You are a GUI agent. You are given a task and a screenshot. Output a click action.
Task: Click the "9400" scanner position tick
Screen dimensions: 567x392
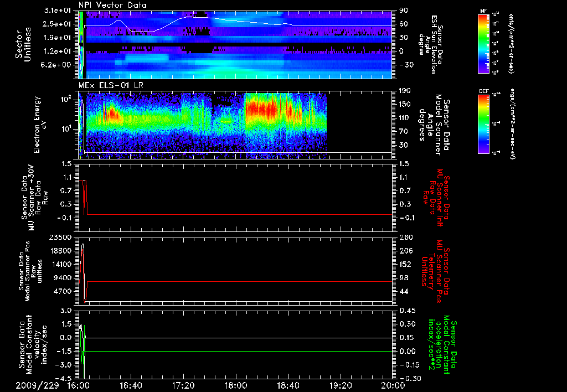[x=63, y=278]
